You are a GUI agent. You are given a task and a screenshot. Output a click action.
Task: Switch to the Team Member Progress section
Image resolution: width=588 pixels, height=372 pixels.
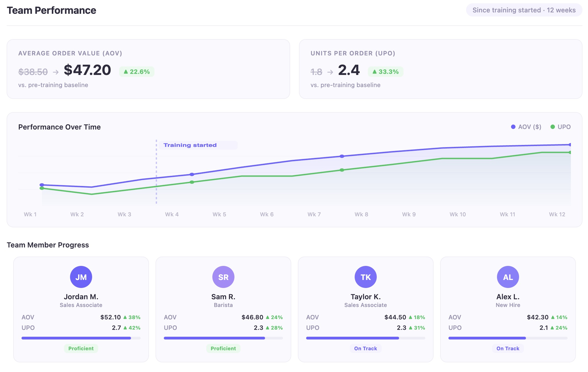(48, 245)
